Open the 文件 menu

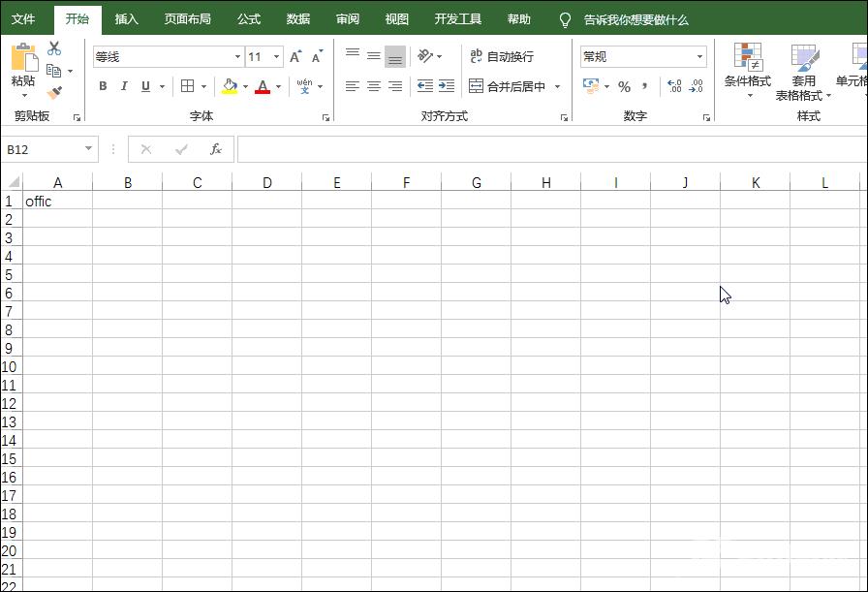click(22, 18)
